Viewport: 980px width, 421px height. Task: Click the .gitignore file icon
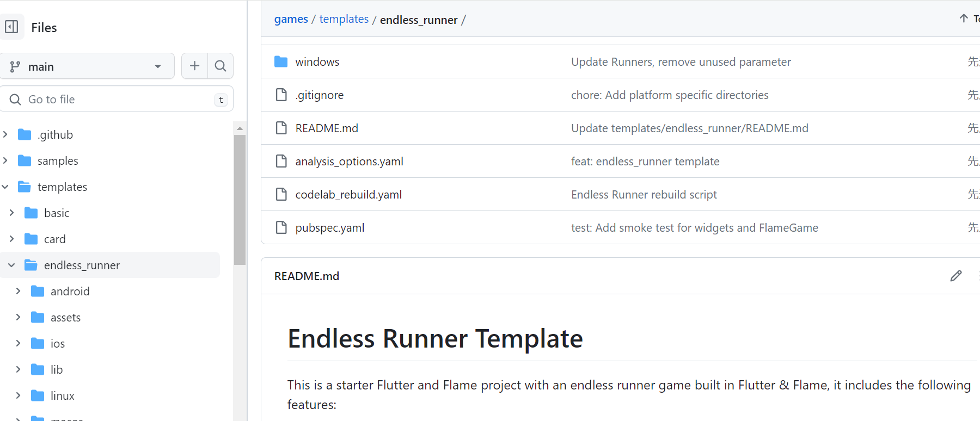281,95
